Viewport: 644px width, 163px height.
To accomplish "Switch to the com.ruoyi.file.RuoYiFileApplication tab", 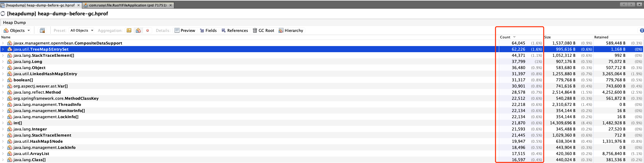I will click(127, 5).
